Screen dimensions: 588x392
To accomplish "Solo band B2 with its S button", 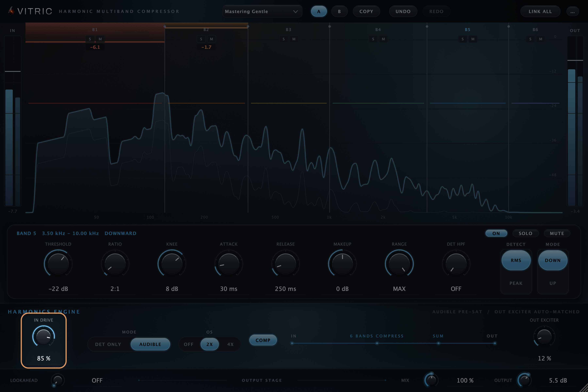I will click(201, 39).
